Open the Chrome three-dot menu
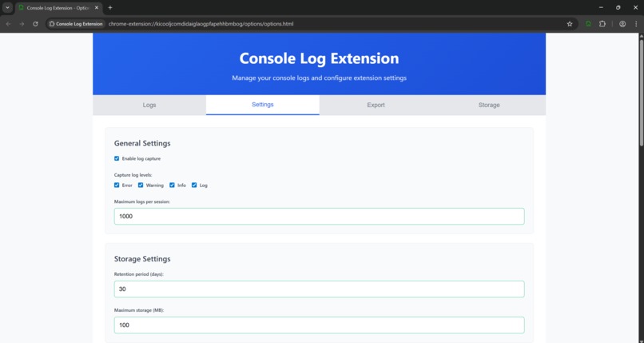Image resolution: width=644 pixels, height=343 pixels. click(636, 24)
